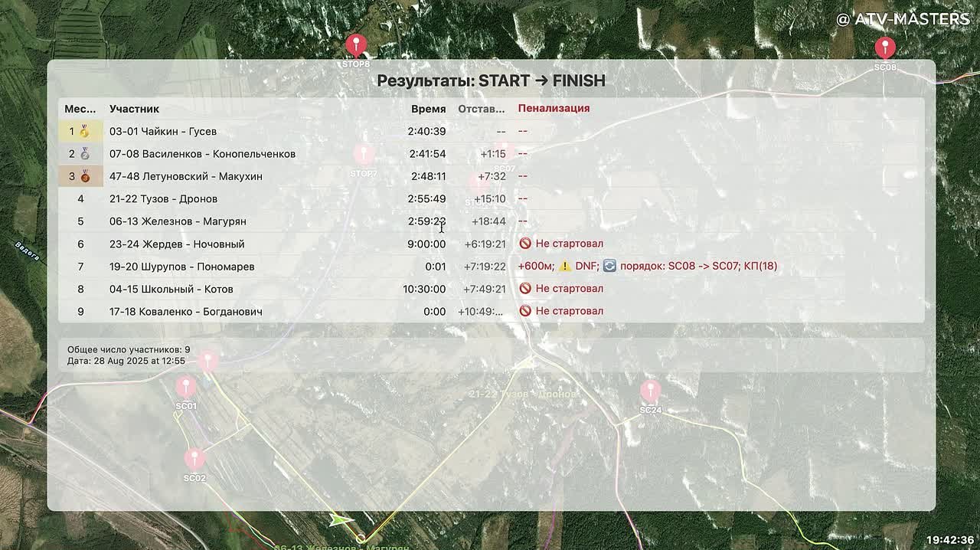The width and height of the screenshot is (980, 550).
Task: Click the Пенализация column header
Action: (554, 108)
